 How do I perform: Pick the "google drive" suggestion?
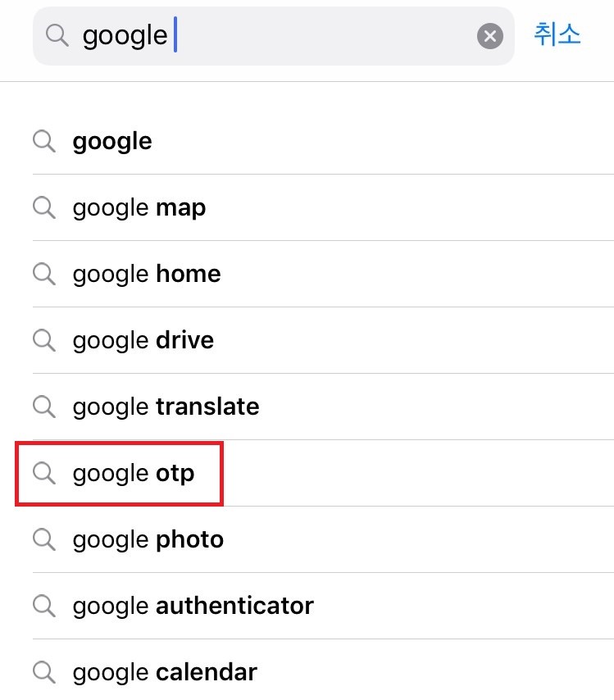[x=323, y=341]
